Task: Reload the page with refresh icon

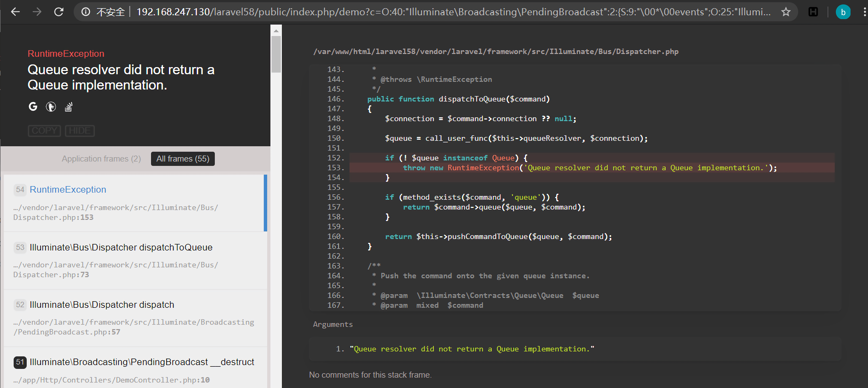Action: (x=59, y=12)
